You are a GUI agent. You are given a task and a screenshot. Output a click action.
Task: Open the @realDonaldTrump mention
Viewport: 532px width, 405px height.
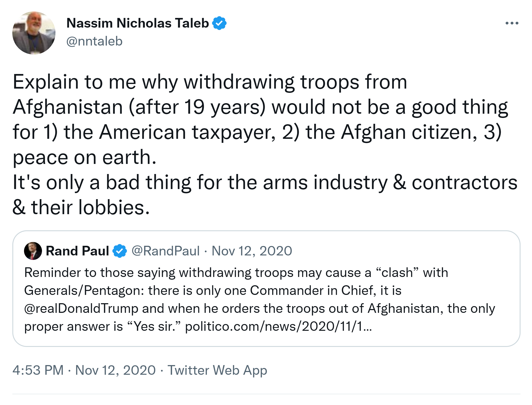tap(81, 308)
